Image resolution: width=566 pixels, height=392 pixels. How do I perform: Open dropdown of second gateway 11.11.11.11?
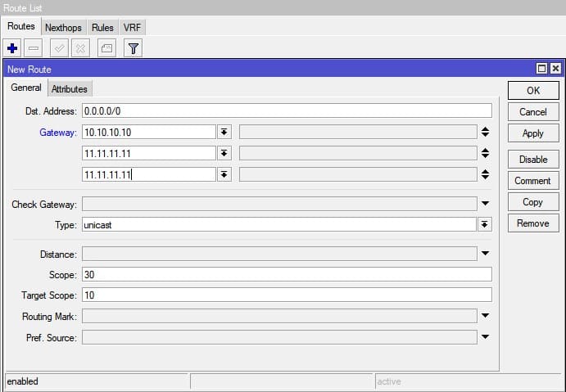[x=224, y=154]
